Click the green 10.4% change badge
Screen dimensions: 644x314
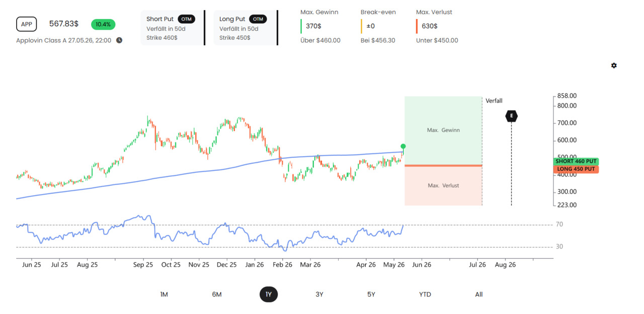[x=103, y=24]
